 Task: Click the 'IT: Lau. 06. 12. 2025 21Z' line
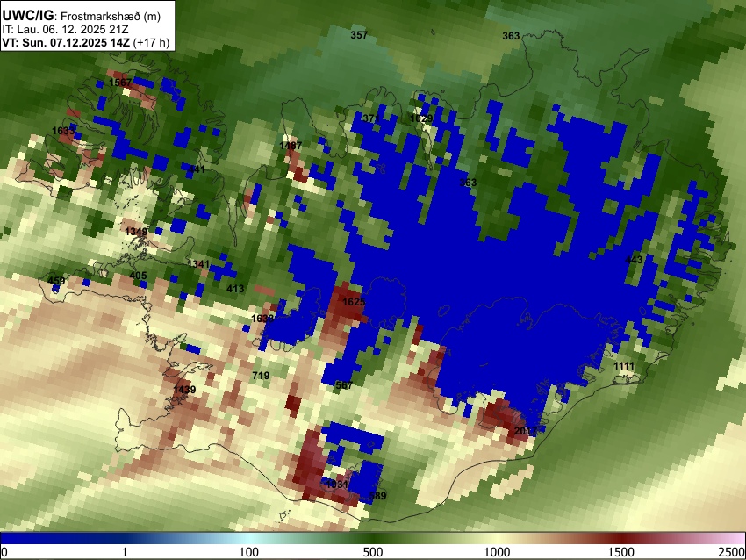point(65,30)
